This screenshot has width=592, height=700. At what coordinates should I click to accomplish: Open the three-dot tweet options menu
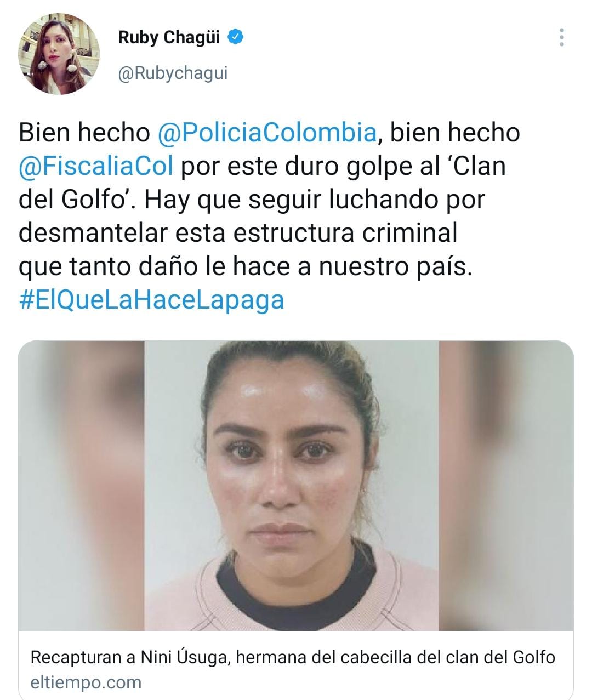[x=562, y=38]
